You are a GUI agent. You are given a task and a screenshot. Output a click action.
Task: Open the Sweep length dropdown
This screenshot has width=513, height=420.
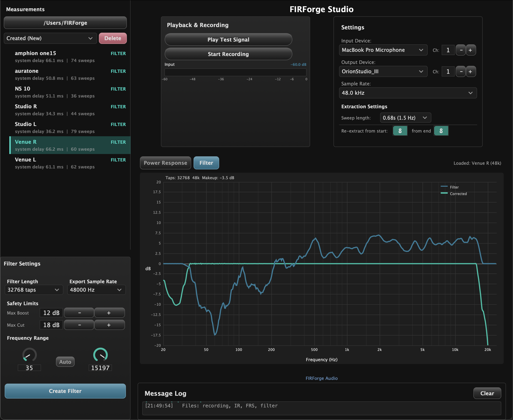pos(405,118)
